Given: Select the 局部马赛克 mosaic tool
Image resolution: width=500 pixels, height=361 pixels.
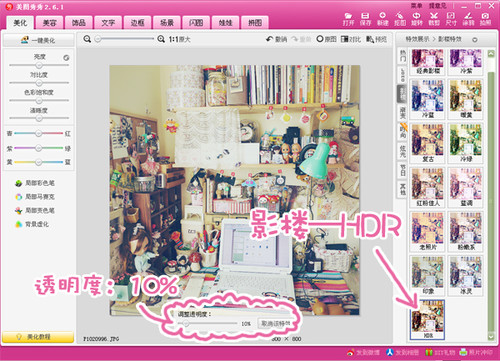Looking at the screenshot, I should click(35, 197).
